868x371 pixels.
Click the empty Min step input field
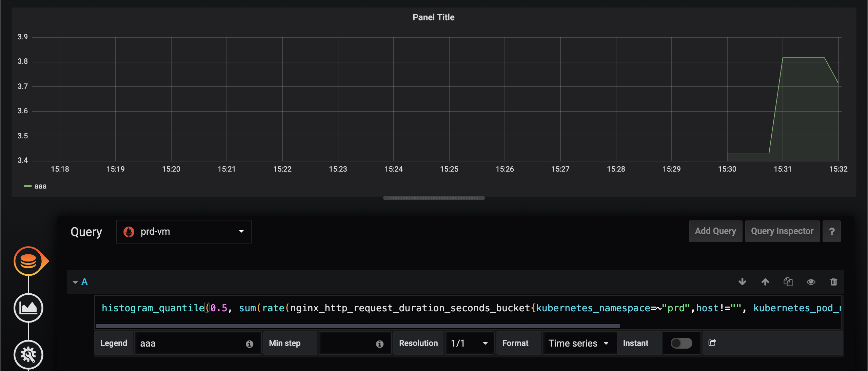pos(355,343)
